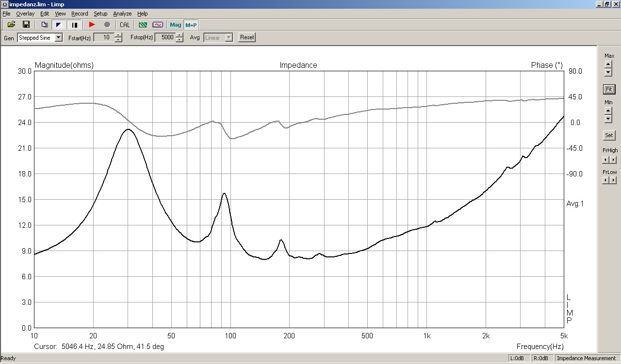Toggle the pause button in toolbar
Viewport: 621px width, 364px height.
(74, 25)
